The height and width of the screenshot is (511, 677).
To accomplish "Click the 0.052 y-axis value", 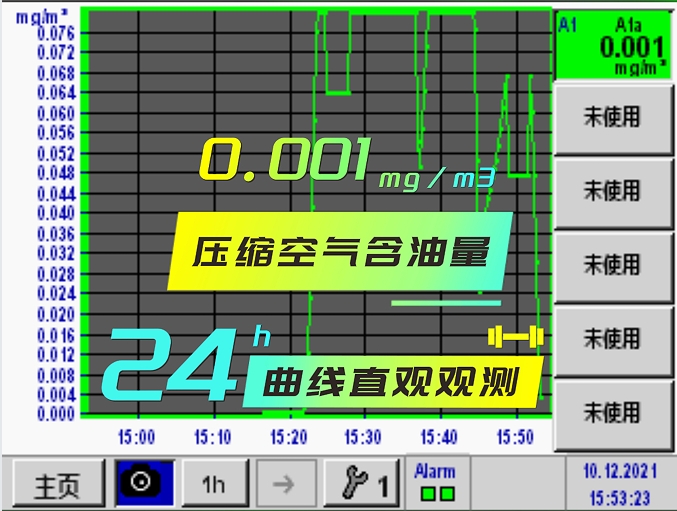I will [56, 153].
